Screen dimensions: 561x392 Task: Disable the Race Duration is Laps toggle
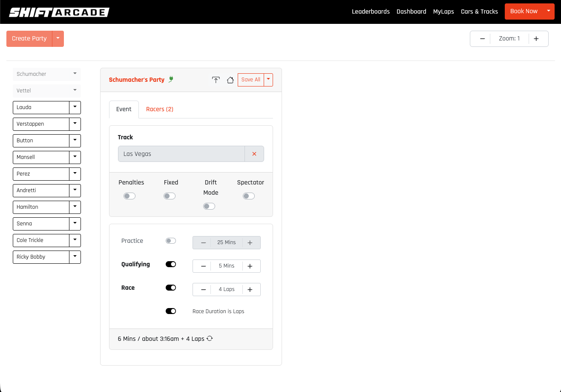171,311
